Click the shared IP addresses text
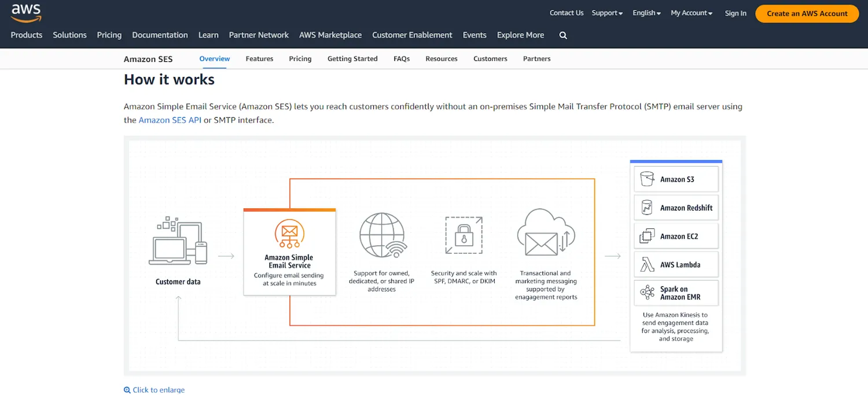The height and width of the screenshot is (395, 868). pos(382,281)
